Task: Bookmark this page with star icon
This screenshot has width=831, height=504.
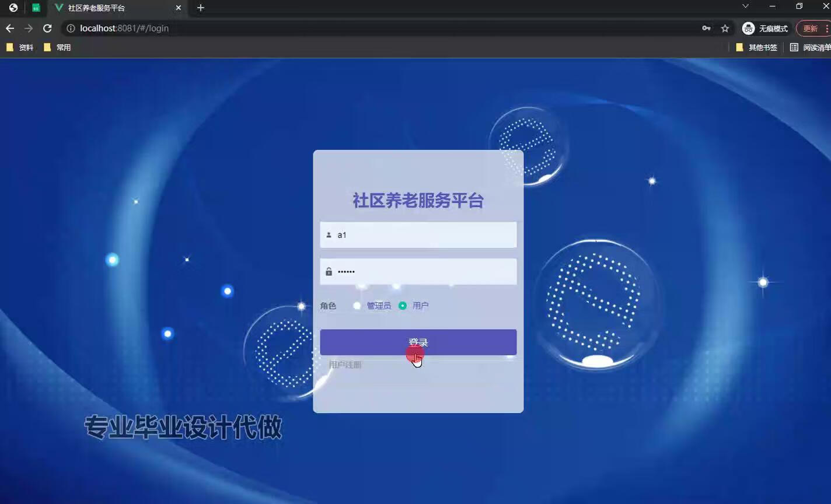Action: click(x=725, y=28)
